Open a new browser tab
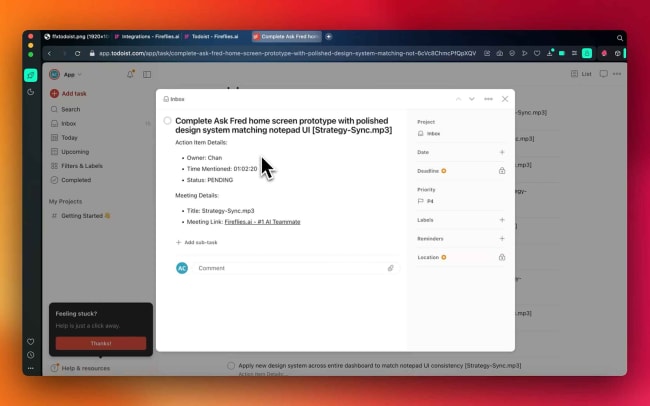 pyautogui.click(x=329, y=36)
